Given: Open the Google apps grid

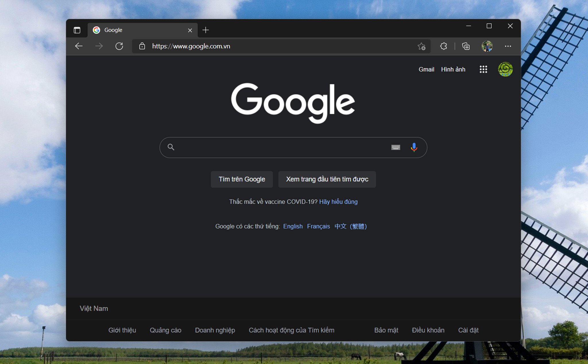Looking at the screenshot, I should coord(483,69).
